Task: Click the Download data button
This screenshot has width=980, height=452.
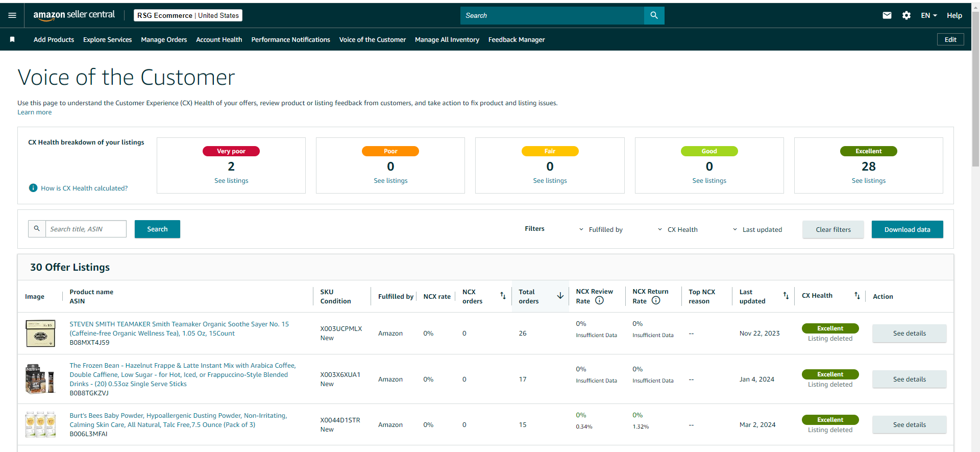Action: coord(907,229)
